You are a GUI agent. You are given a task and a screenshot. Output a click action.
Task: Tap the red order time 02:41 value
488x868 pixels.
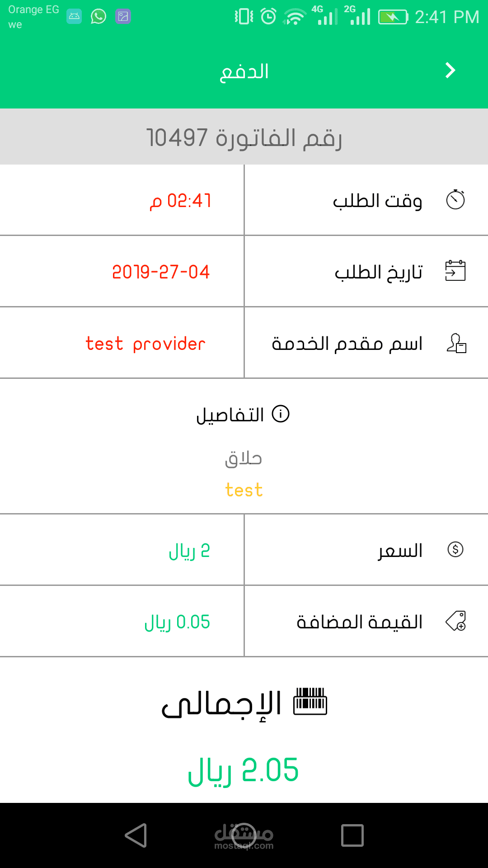click(x=180, y=201)
